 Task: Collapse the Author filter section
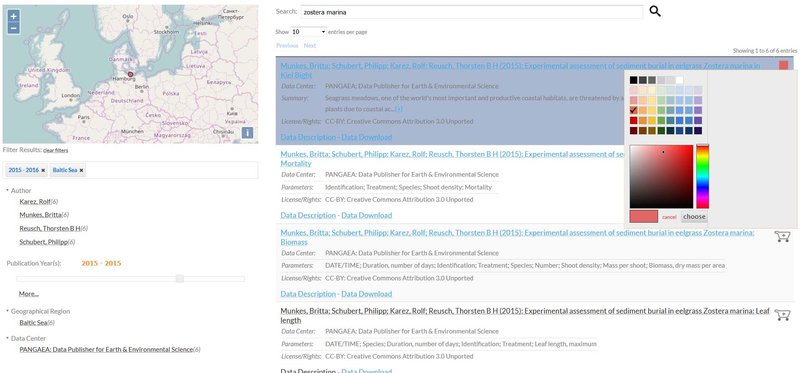click(8, 190)
